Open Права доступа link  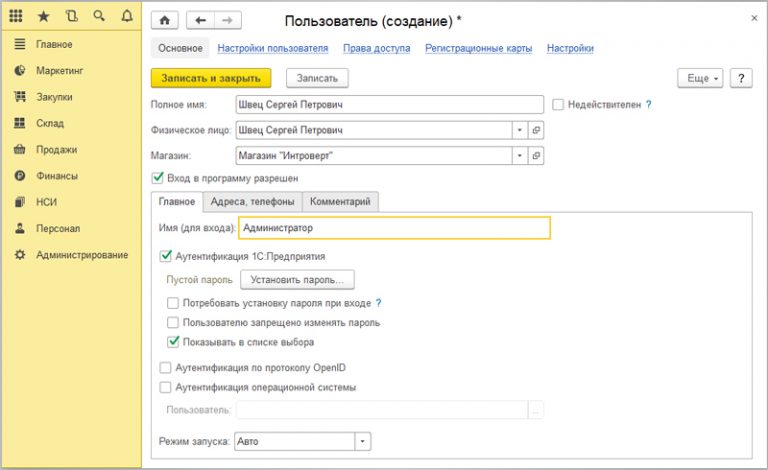pyautogui.click(x=377, y=48)
